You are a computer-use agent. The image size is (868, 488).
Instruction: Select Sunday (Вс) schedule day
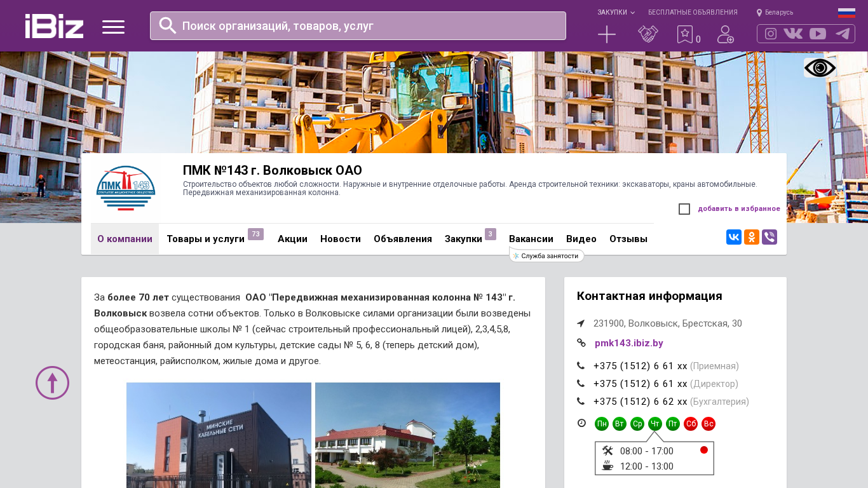point(709,424)
